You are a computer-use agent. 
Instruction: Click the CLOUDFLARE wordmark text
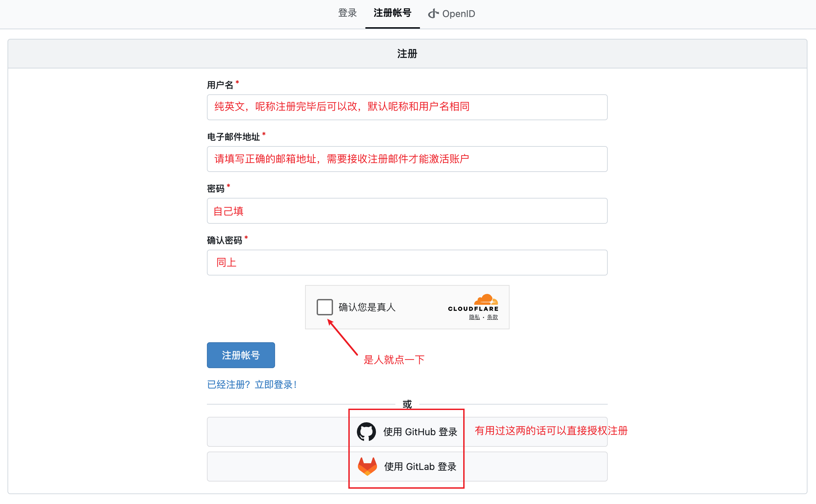point(473,309)
